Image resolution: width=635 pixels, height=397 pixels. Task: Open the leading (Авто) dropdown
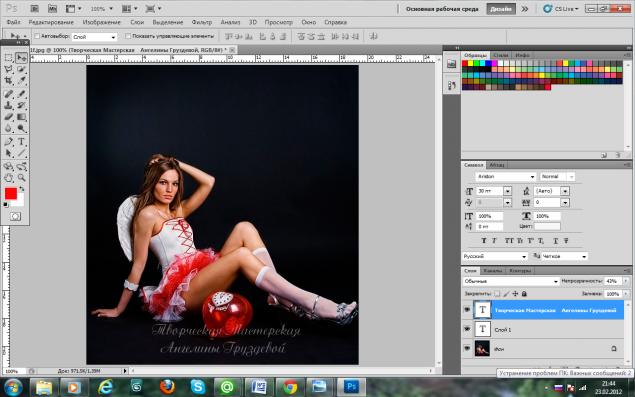[x=565, y=191]
